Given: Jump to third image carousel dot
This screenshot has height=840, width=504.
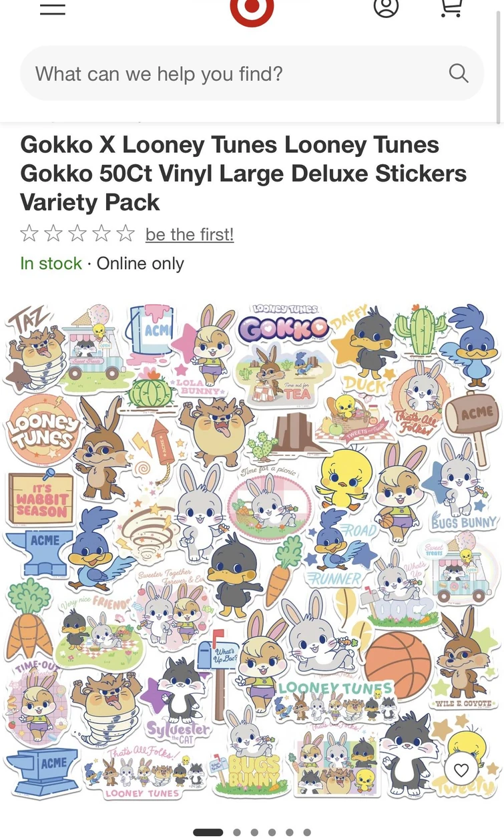Looking at the screenshot, I should pos(254,832).
